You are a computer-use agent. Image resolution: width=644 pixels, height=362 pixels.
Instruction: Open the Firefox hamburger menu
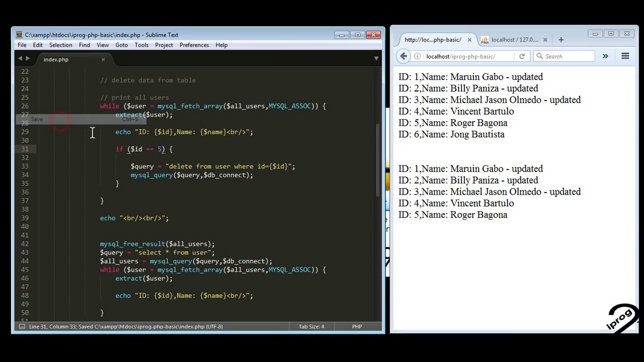coord(625,56)
